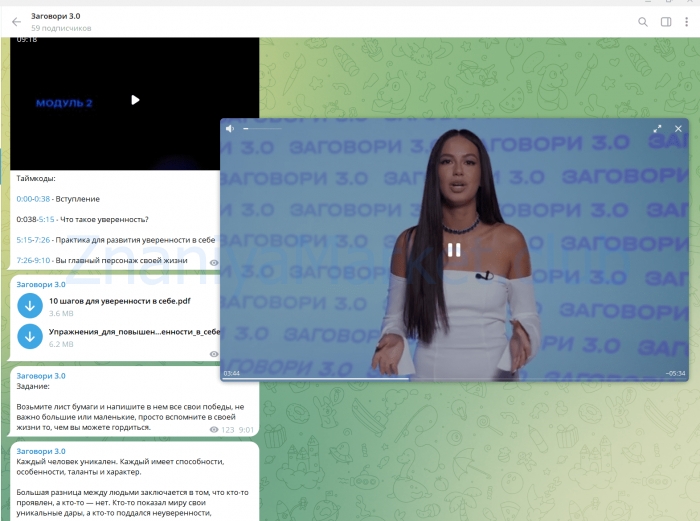Image resolution: width=700 pixels, height=521 pixels.
Task: Click Заговори 3.0 sender name above Задание
Action: pyautogui.click(x=41, y=375)
